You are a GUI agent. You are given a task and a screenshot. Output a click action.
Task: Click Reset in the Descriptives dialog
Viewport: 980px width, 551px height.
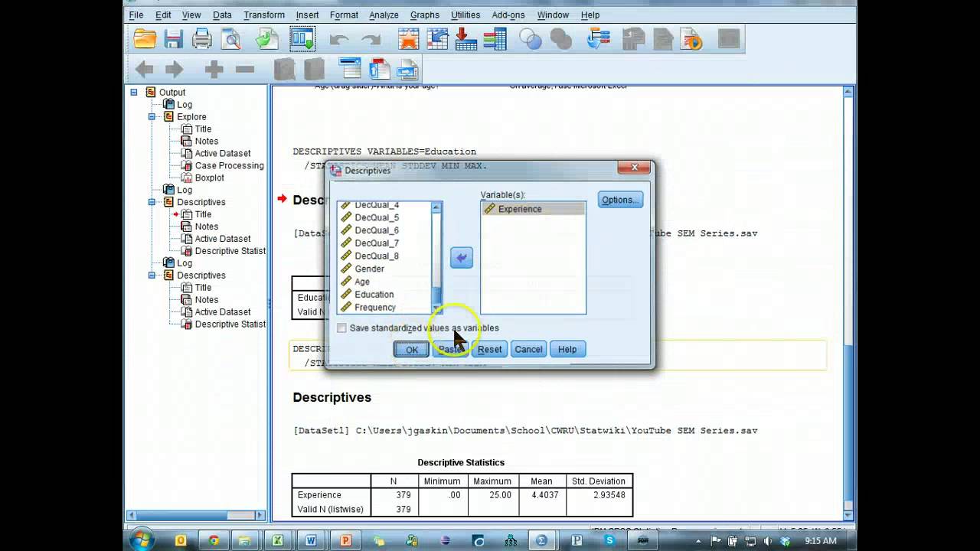click(x=489, y=349)
